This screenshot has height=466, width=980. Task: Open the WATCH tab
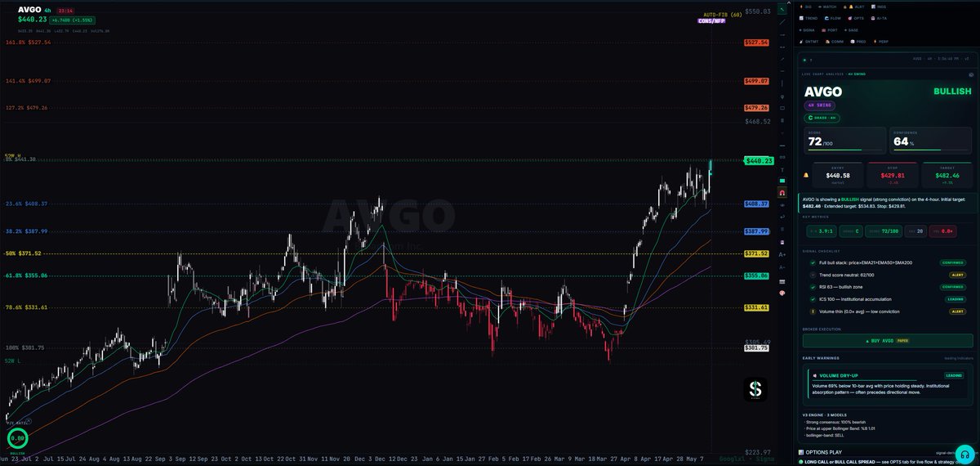coord(827,7)
